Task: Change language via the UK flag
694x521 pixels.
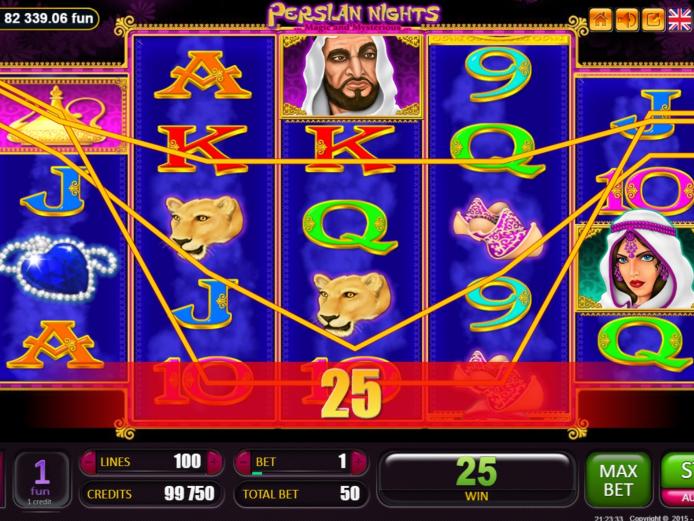Action: click(x=679, y=20)
